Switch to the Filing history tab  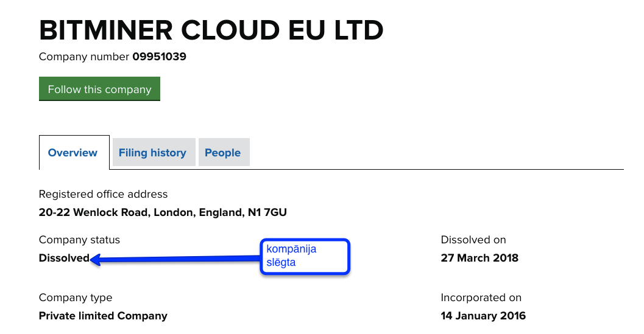[x=152, y=153]
